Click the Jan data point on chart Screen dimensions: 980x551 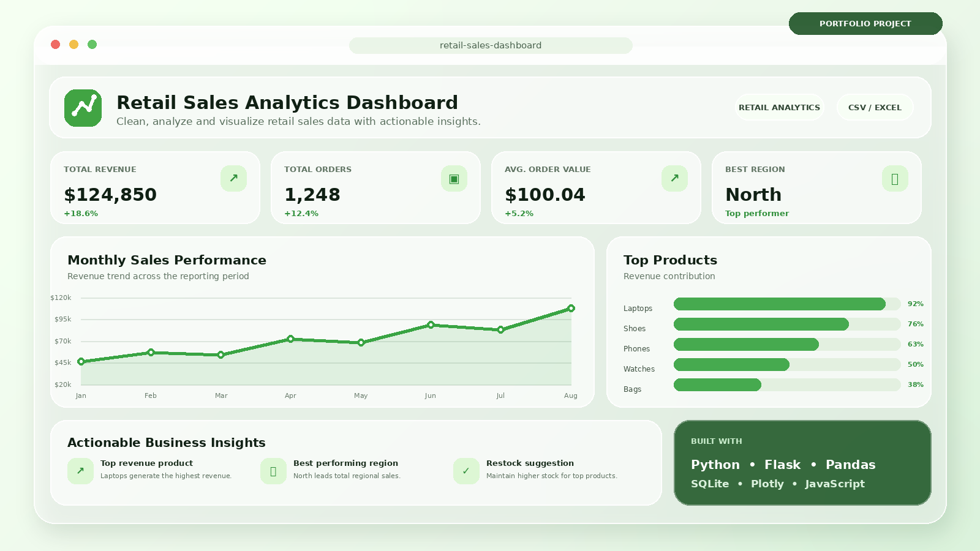click(81, 362)
